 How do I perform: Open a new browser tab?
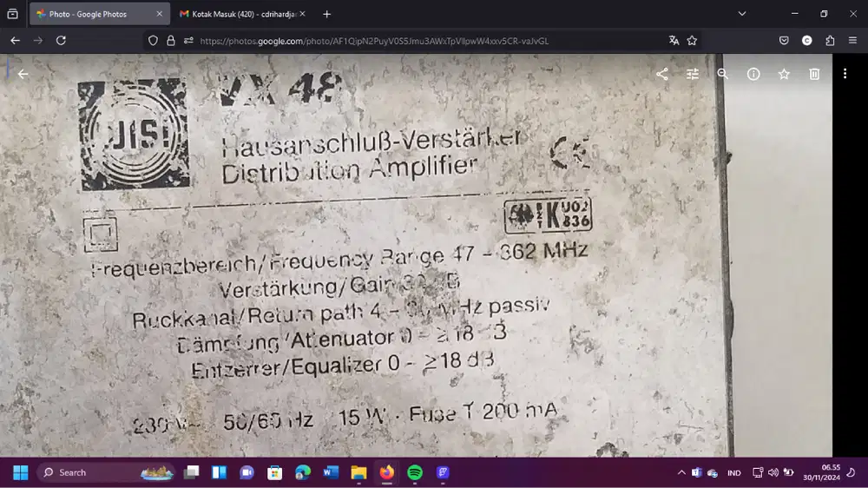[326, 14]
